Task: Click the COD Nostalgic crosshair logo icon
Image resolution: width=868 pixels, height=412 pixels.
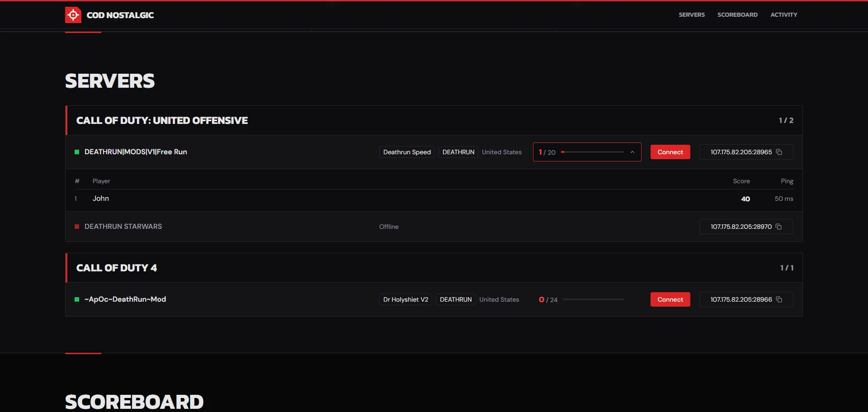Action: click(x=73, y=15)
